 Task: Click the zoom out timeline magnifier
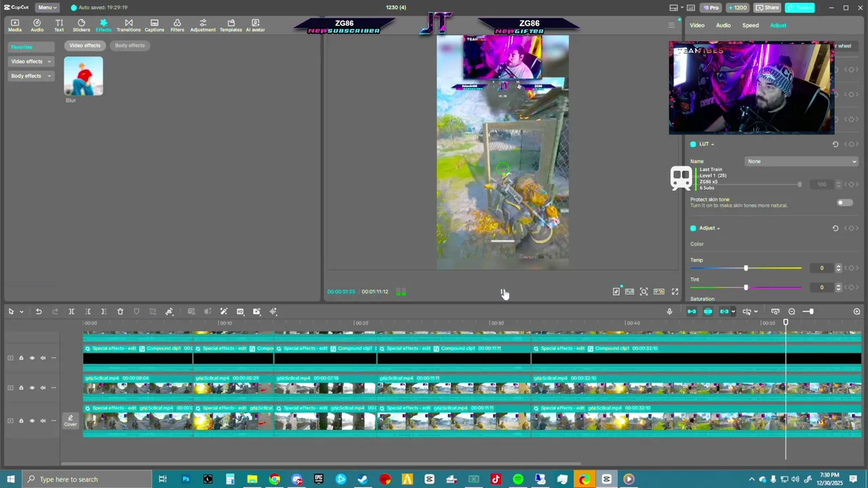coord(791,312)
